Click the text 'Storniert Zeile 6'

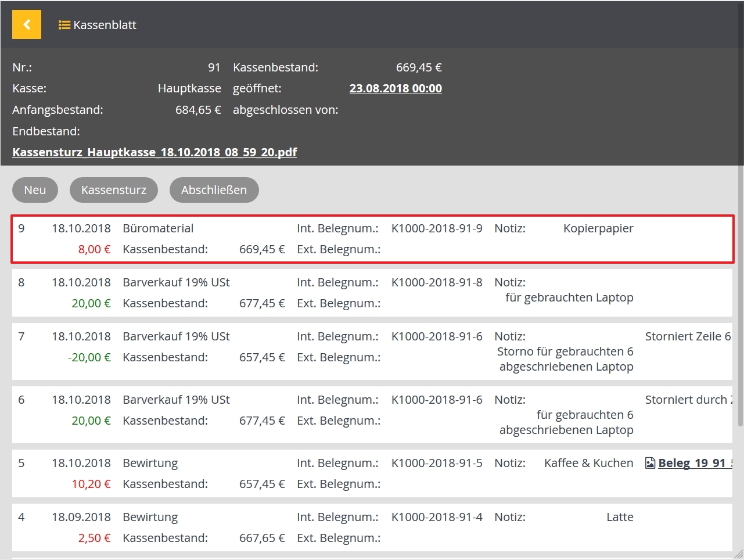click(688, 336)
